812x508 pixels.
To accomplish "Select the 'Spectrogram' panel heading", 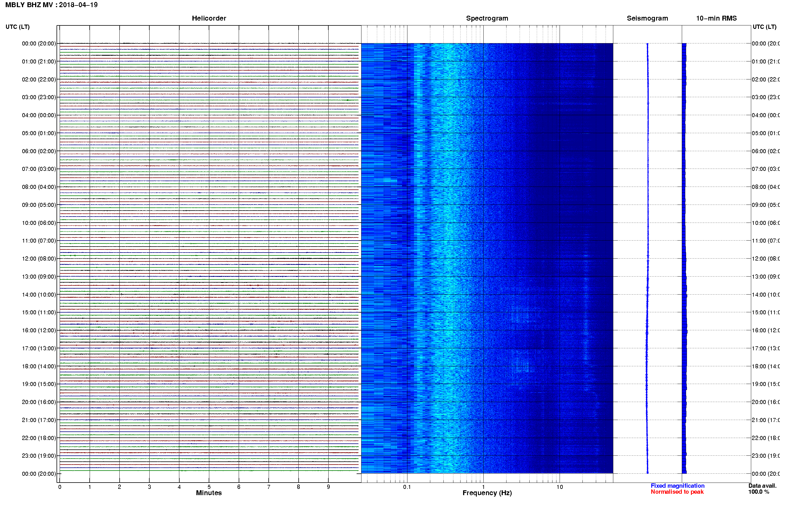I will (487, 19).
